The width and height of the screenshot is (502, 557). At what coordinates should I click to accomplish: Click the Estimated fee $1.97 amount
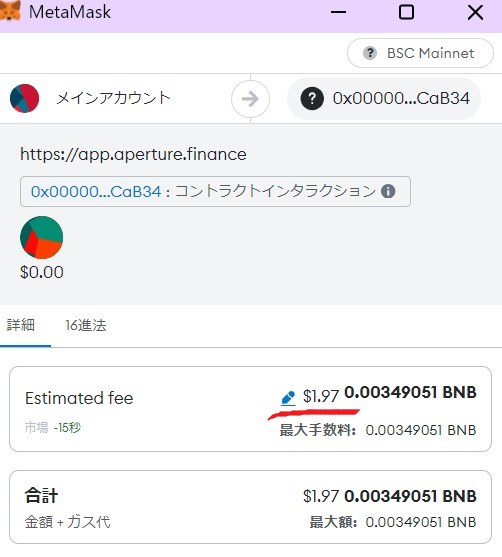(321, 396)
